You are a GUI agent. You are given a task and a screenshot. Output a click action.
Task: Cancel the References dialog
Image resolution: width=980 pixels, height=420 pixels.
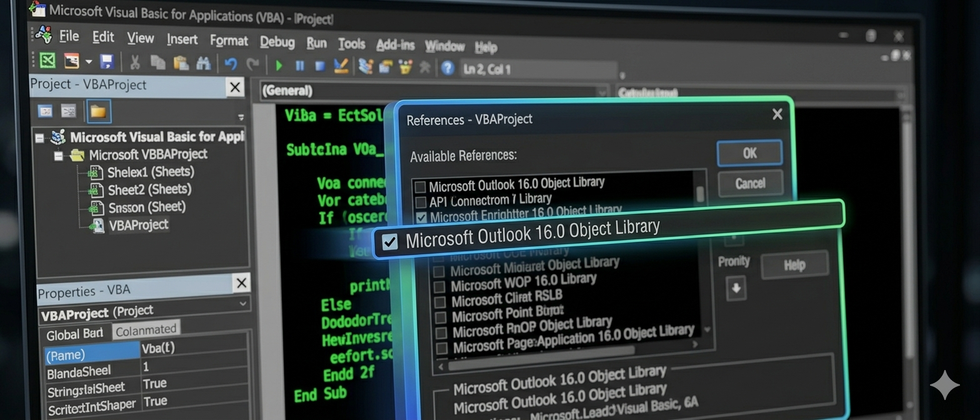750,183
